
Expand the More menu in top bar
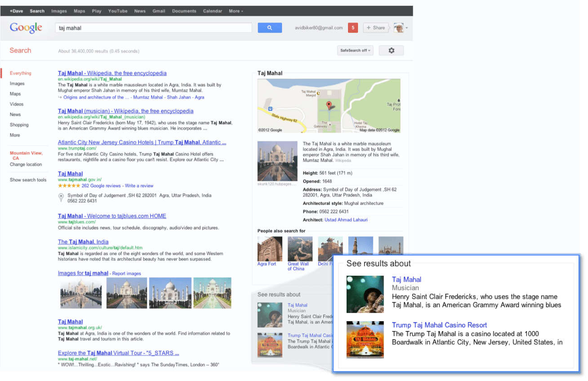236,11
